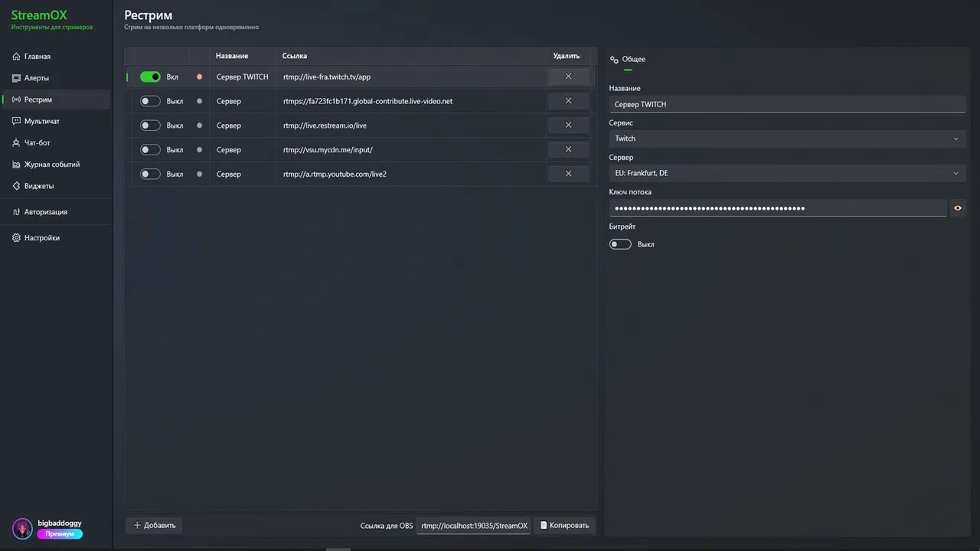Toggle the Битрейт switch on

click(x=620, y=244)
